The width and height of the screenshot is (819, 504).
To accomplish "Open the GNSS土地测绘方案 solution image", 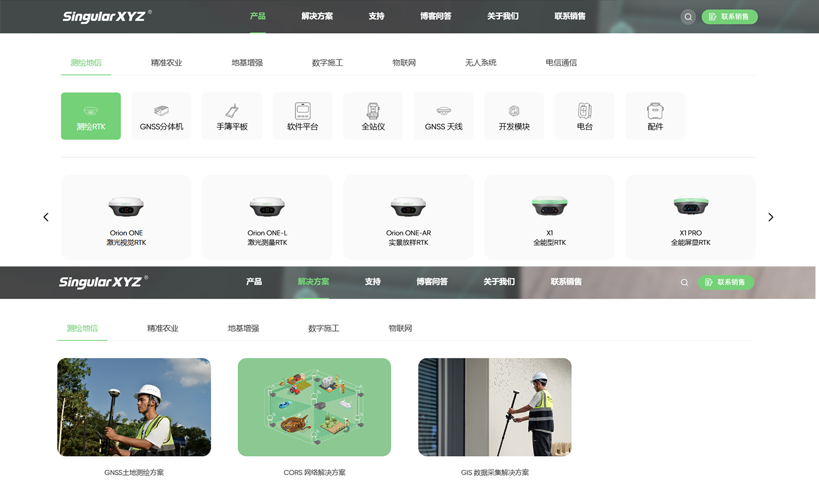I will (134, 407).
